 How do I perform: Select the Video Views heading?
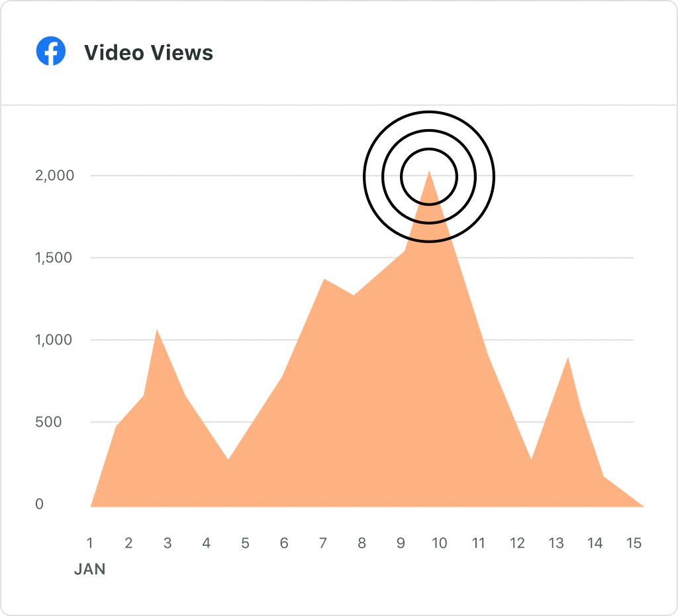tap(148, 53)
